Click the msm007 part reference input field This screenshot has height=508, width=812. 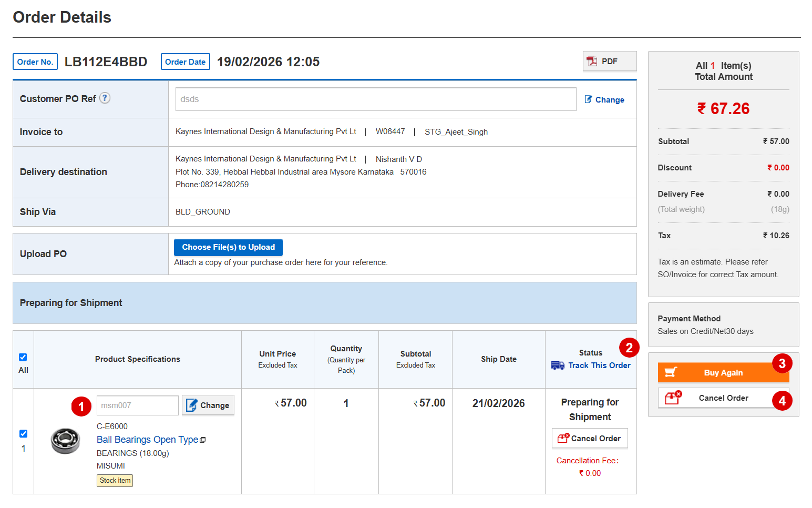(137, 405)
